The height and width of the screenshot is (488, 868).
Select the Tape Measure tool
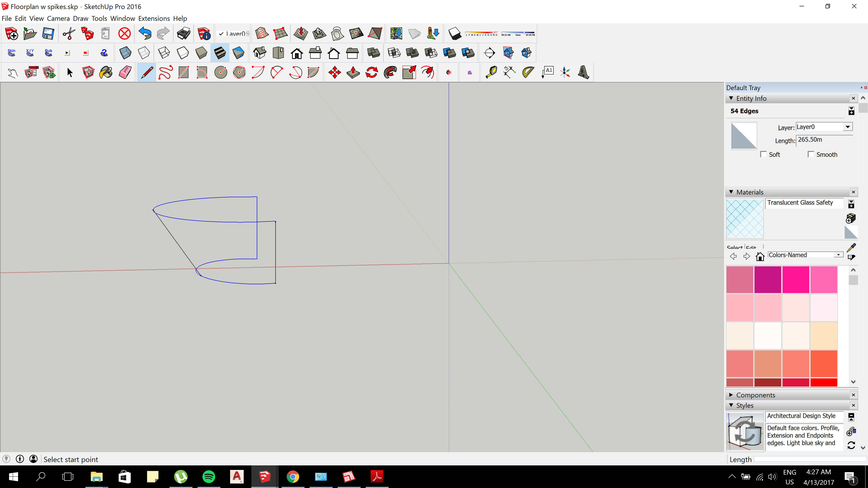[491, 72]
